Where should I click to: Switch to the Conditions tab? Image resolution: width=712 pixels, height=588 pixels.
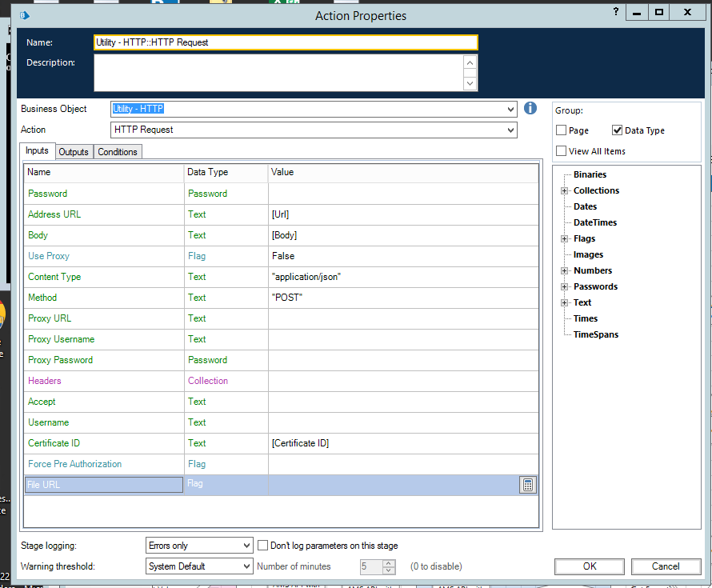coord(118,152)
